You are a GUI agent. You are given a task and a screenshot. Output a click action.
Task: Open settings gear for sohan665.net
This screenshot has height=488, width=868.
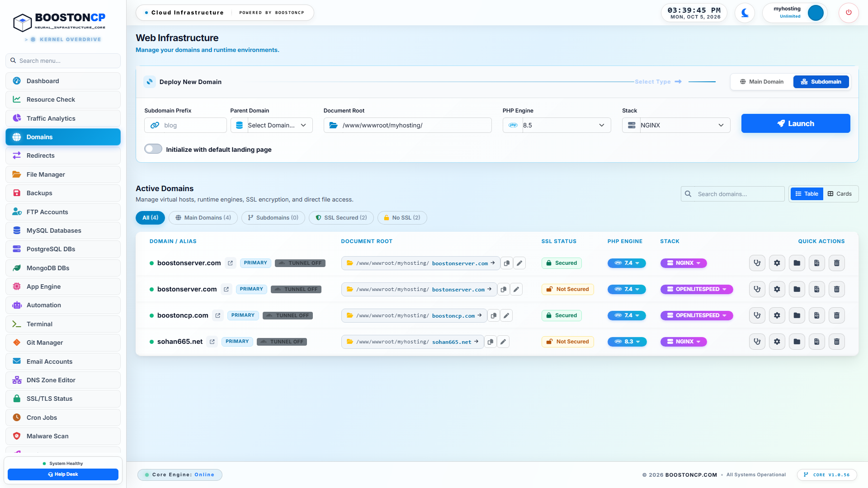777,342
